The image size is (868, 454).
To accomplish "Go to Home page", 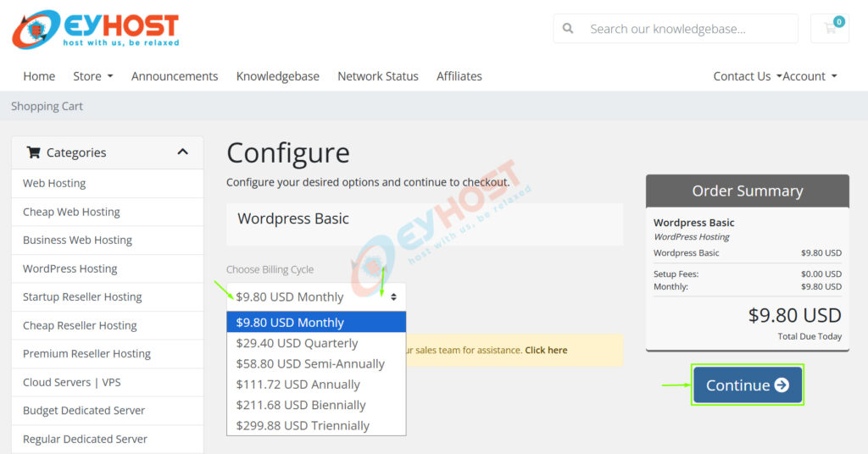I will pos(39,76).
